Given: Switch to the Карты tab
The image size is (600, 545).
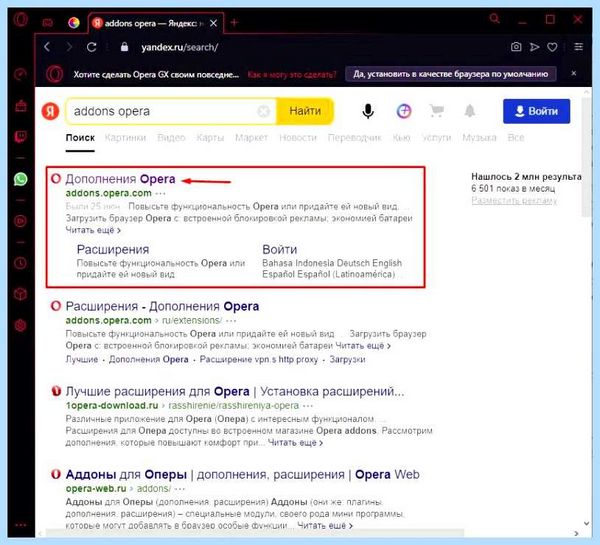Looking at the screenshot, I should pyautogui.click(x=210, y=138).
